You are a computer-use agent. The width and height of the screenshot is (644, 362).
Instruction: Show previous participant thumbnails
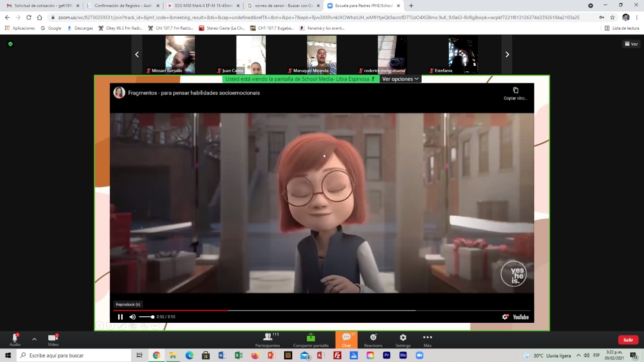(x=137, y=54)
